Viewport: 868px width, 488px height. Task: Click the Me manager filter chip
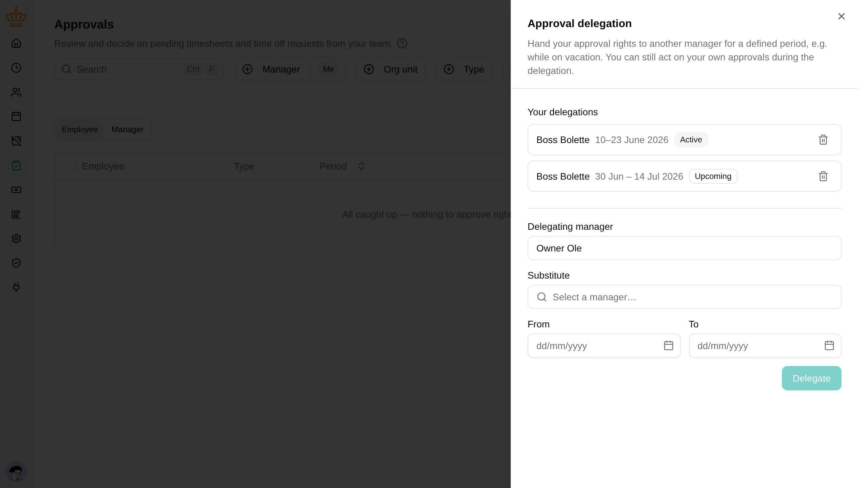pyautogui.click(x=329, y=69)
